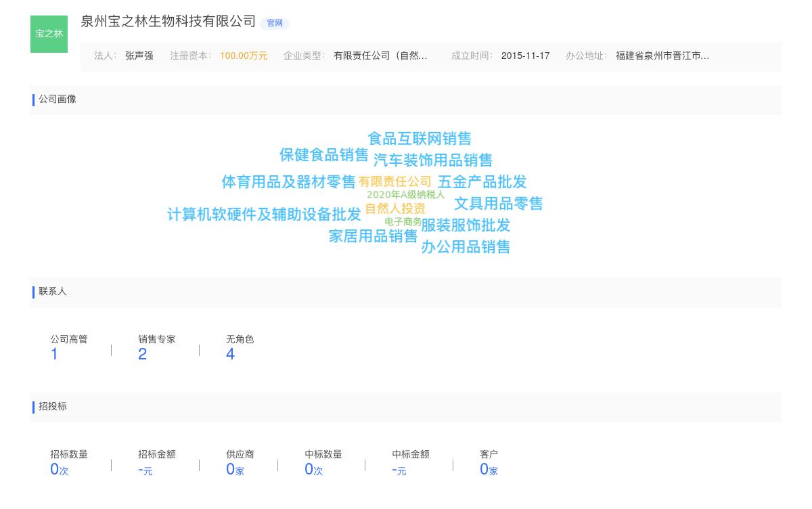The image size is (812, 509).
Task: Select the 2020年A级纳税人 tag
Action: (406, 195)
